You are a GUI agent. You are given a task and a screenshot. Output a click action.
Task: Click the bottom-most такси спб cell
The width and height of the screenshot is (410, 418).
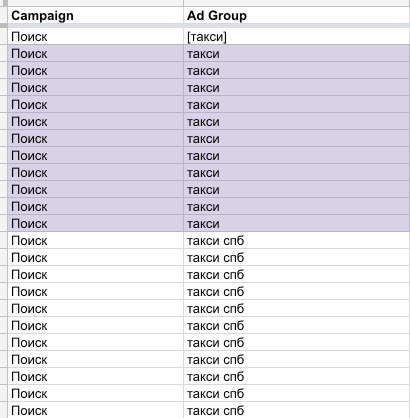[297, 410]
